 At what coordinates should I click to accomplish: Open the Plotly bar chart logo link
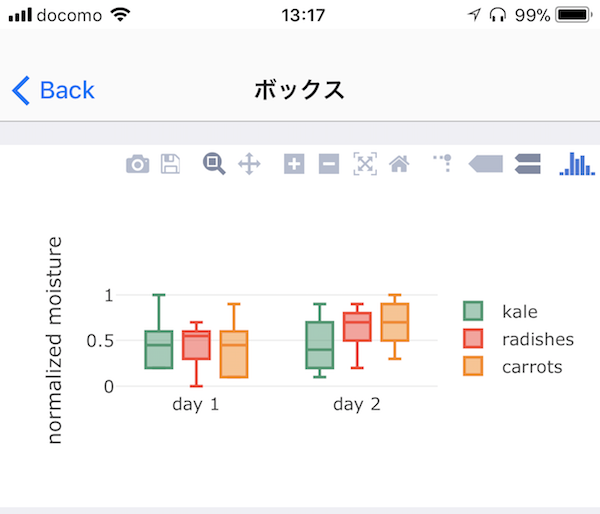coord(577,164)
